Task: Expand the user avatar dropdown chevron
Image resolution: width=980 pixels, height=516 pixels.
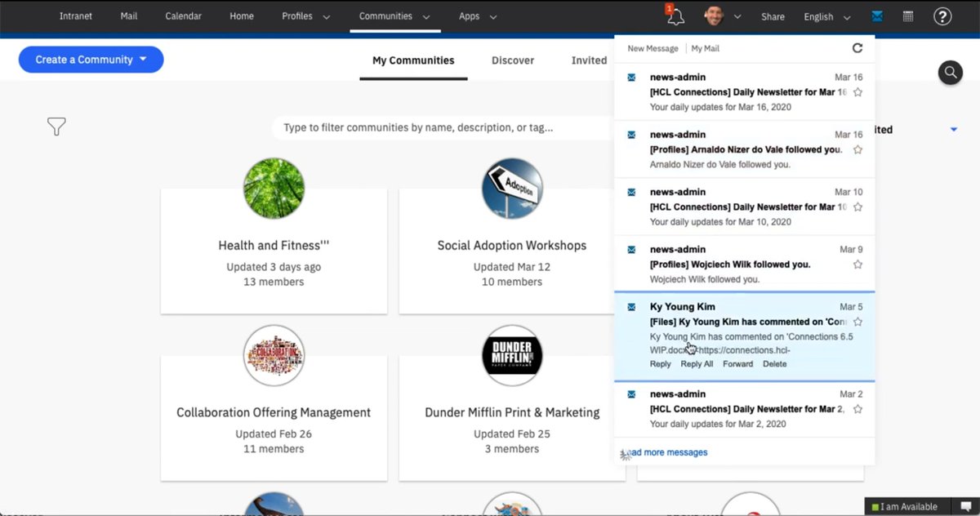Action: 737,17
